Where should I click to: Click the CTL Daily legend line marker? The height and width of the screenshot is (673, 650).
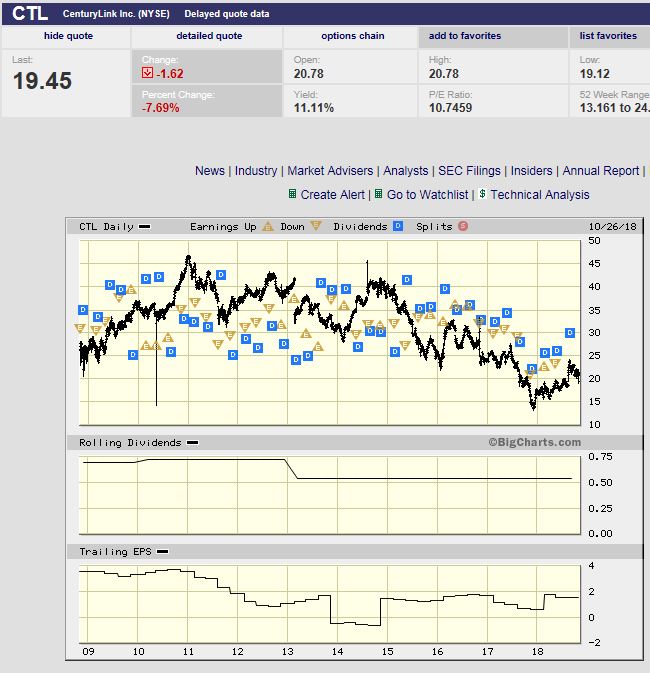(x=145, y=227)
